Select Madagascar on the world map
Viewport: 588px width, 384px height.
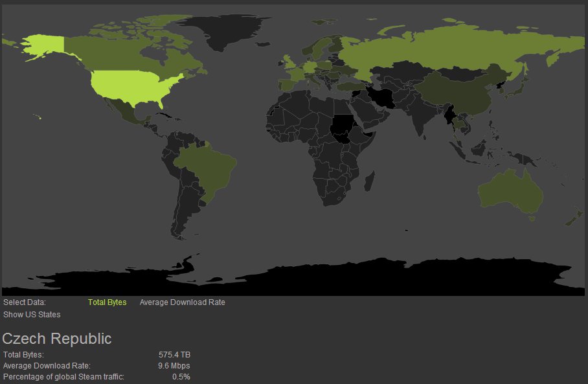[x=369, y=181]
